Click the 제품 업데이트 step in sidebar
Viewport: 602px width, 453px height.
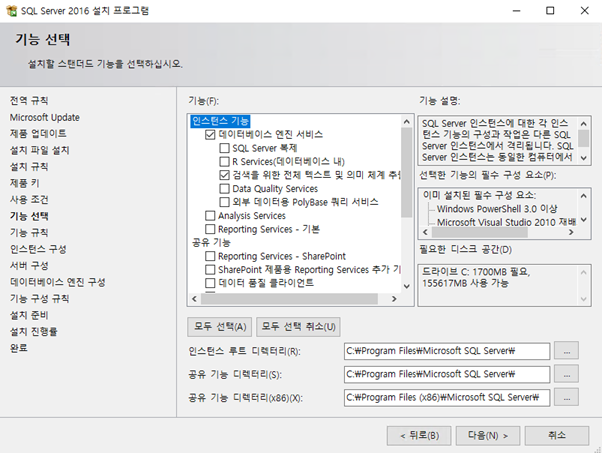click(x=38, y=134)
